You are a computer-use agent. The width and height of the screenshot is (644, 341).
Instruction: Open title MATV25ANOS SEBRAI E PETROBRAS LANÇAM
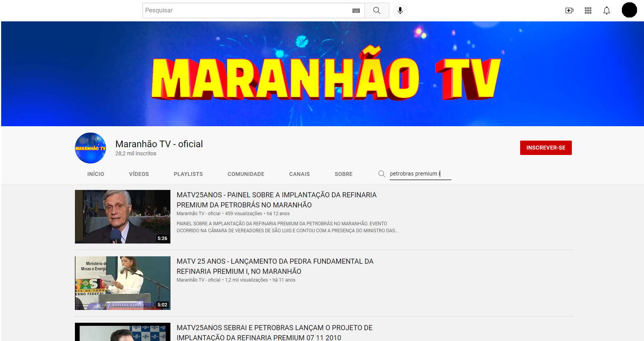[x=274, y=332]
